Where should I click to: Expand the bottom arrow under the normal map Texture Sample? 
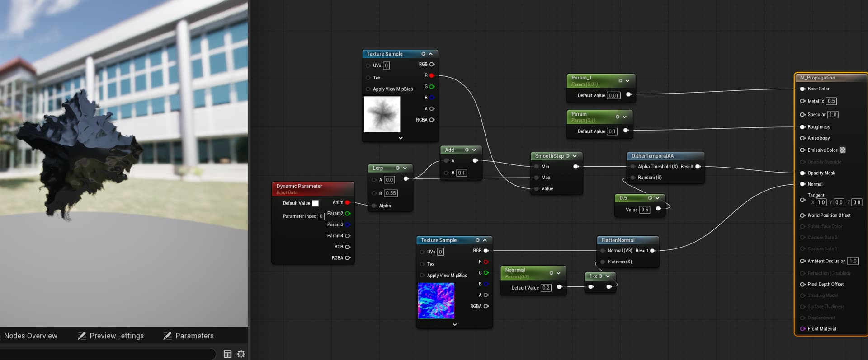point(455,324)
